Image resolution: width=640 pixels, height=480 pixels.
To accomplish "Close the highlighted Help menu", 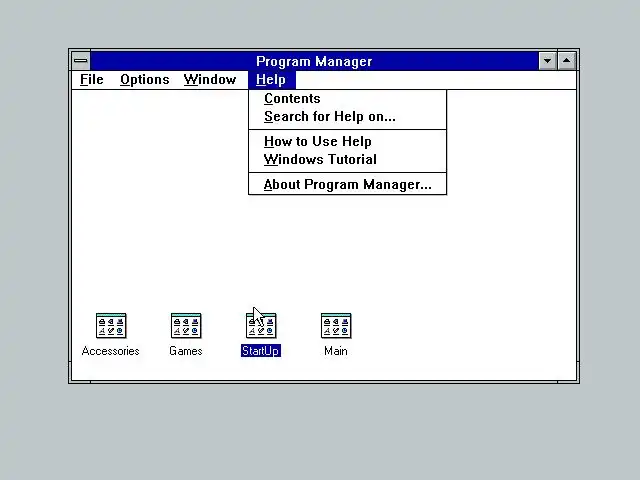I will point(271,80).
